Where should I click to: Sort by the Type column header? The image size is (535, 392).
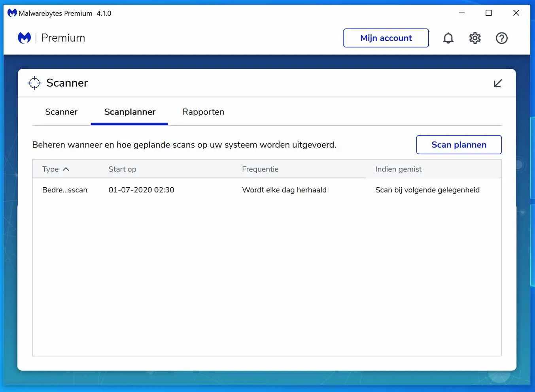[x=50, y=169]
